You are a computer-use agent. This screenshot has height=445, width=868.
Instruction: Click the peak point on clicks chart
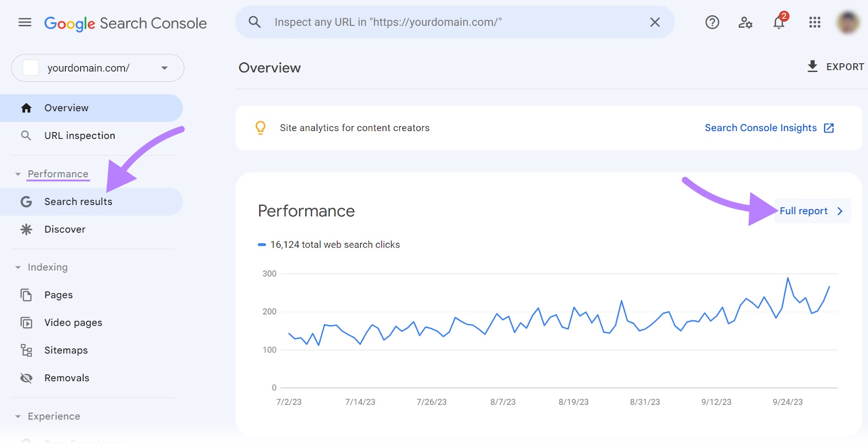pos(788,278)
